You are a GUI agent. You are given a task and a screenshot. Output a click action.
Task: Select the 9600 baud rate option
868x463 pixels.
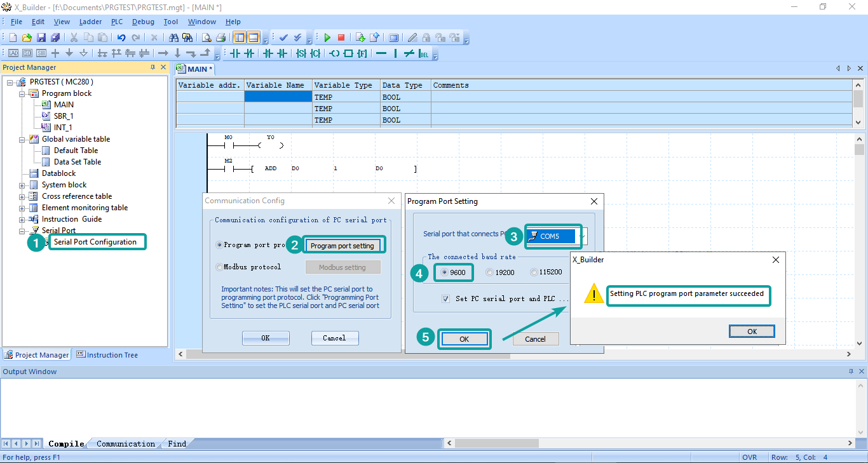pyautogui.click(x=445, y=272)
